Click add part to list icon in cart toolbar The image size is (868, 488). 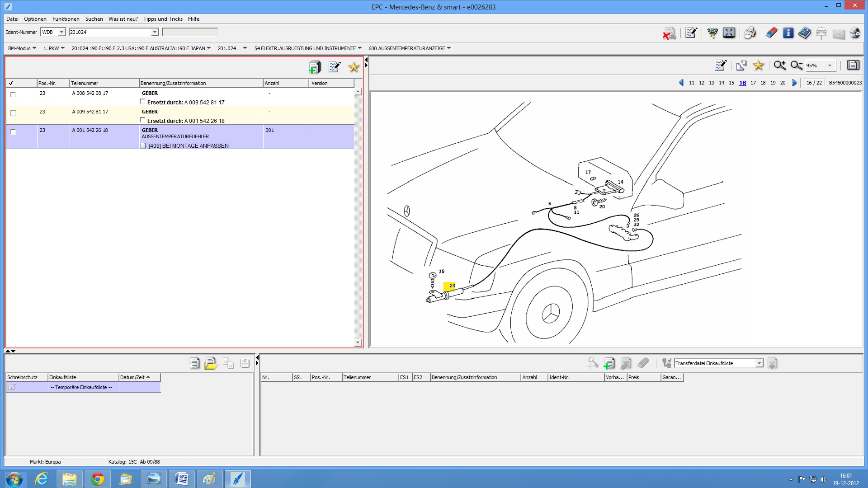(609, 363)
